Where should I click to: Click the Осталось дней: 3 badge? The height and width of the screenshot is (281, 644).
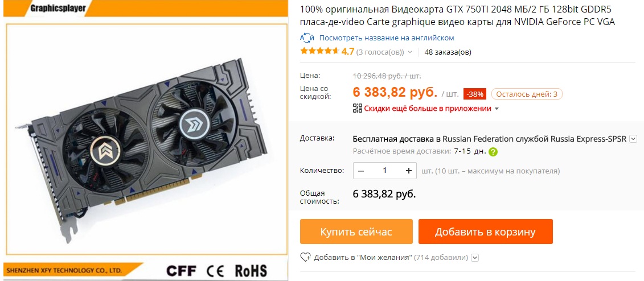527,94
